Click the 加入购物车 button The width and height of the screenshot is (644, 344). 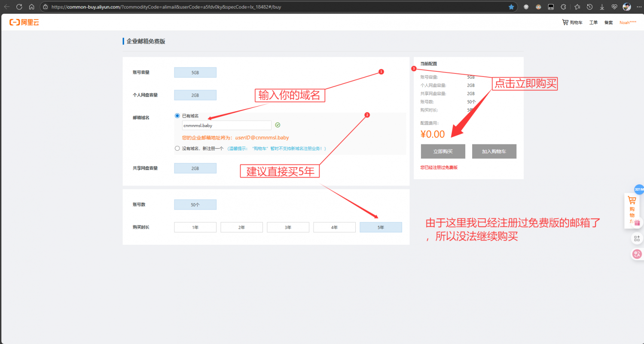click(494, 151)
